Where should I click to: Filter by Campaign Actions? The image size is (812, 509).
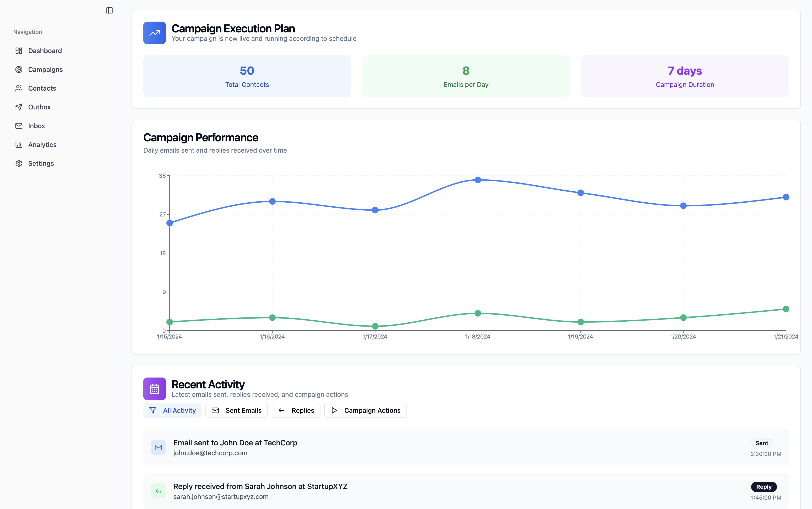[365, 410]
